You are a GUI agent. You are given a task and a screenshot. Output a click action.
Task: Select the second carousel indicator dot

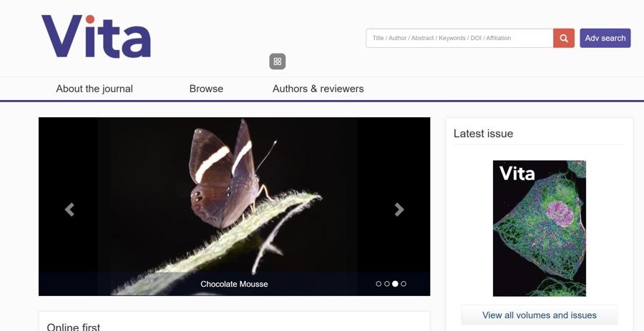coord(387,284)
